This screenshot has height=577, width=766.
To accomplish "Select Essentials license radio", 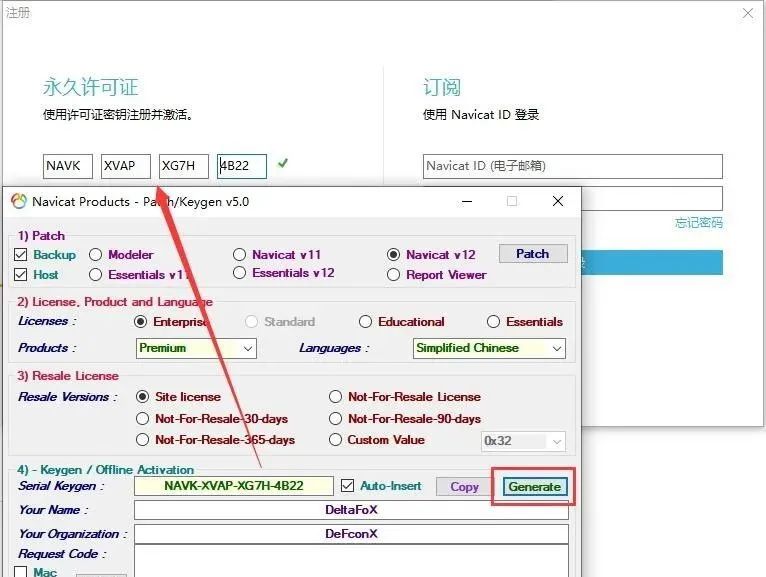I will [x=493, y=321].
